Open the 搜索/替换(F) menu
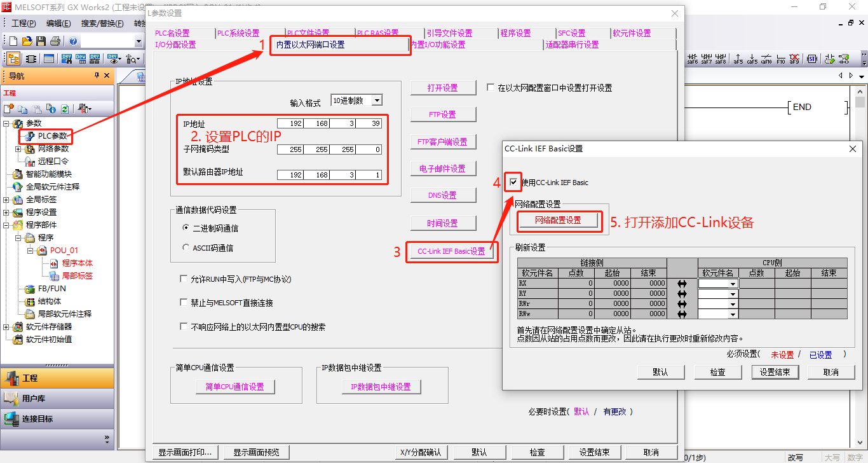This screenshot has width=868, height=463. (102, 24)
